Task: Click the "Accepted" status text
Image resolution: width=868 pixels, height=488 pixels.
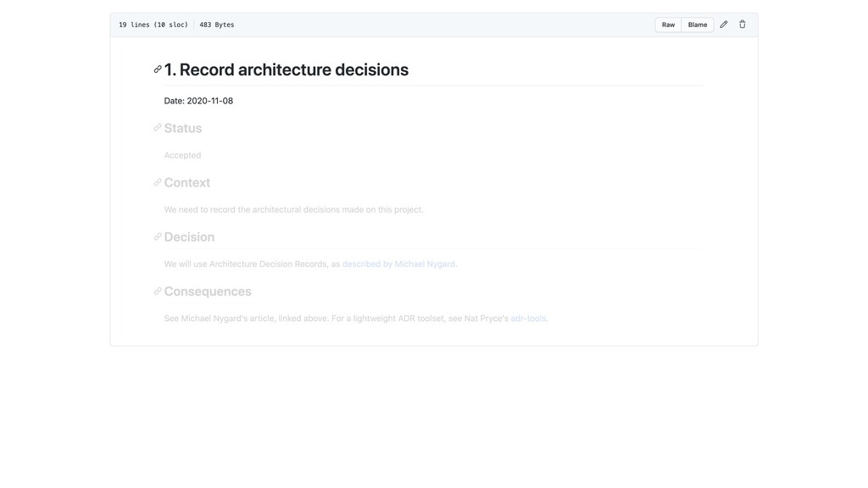Action: click(x=182, y=155)
